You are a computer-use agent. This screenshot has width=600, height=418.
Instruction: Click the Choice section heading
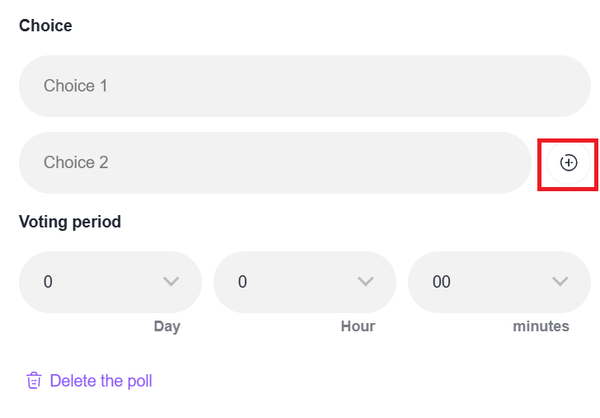click(x=45, y=26)
